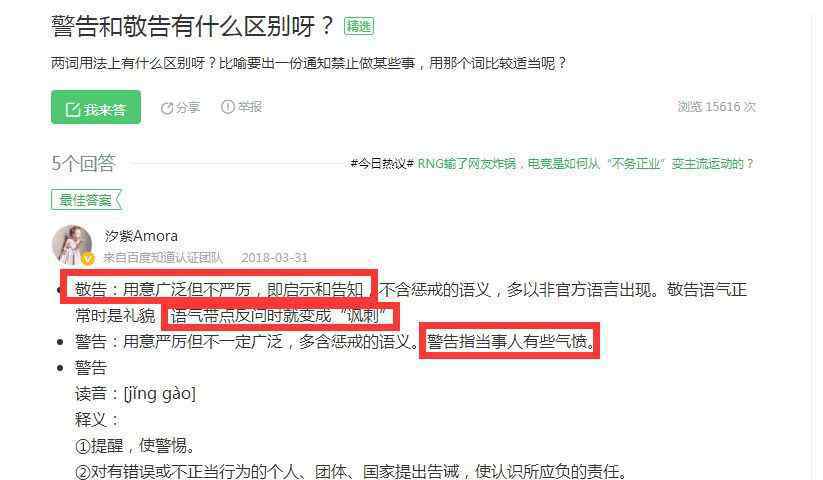Click the yellow verified badge on avatar

tap(88, 259)
